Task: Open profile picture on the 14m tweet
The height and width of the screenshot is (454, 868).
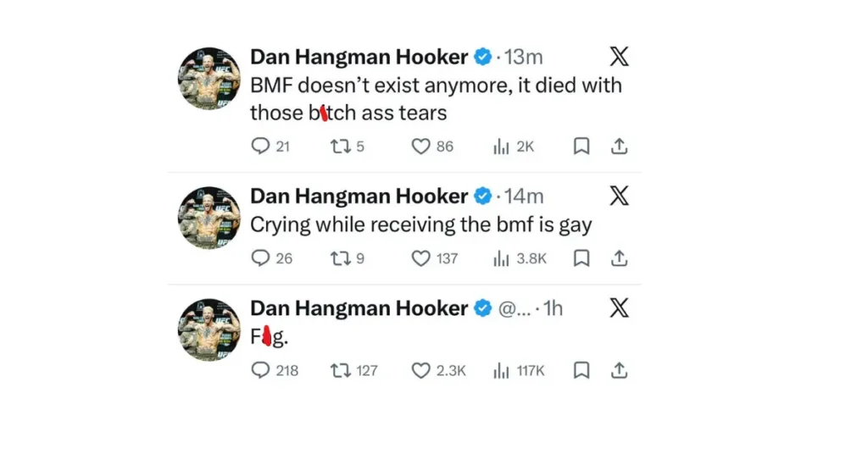Action: pyautogui.click(x=209, y=218)
